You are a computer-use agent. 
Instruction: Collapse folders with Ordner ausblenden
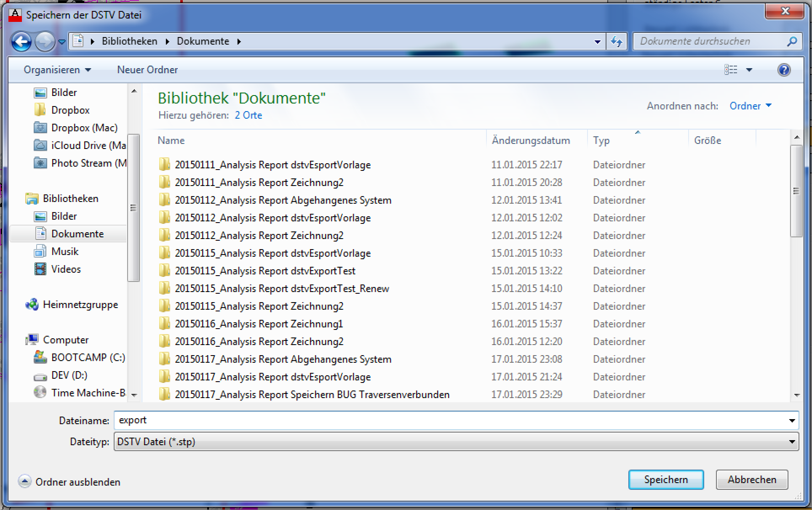pyautogui.click(x=77, y=482)
